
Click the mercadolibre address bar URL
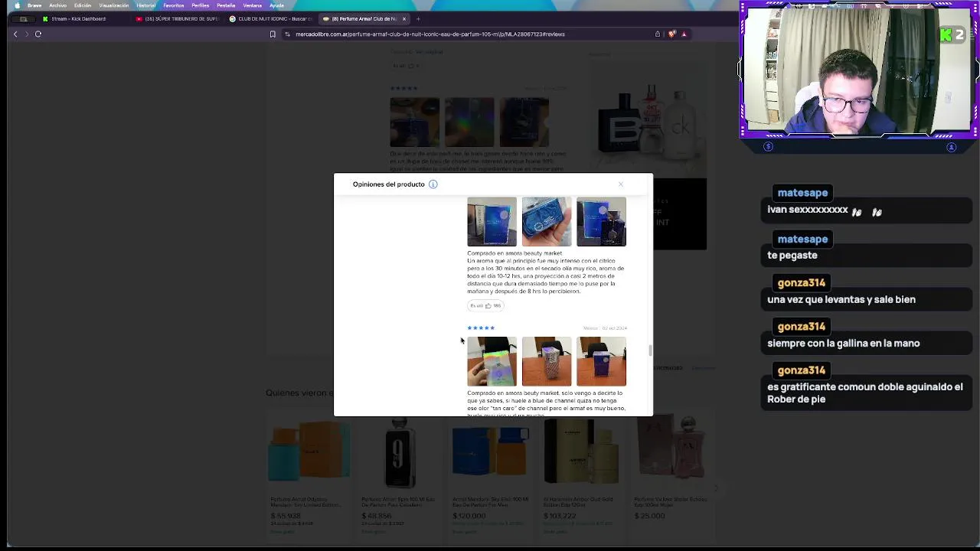click(430, 34)
